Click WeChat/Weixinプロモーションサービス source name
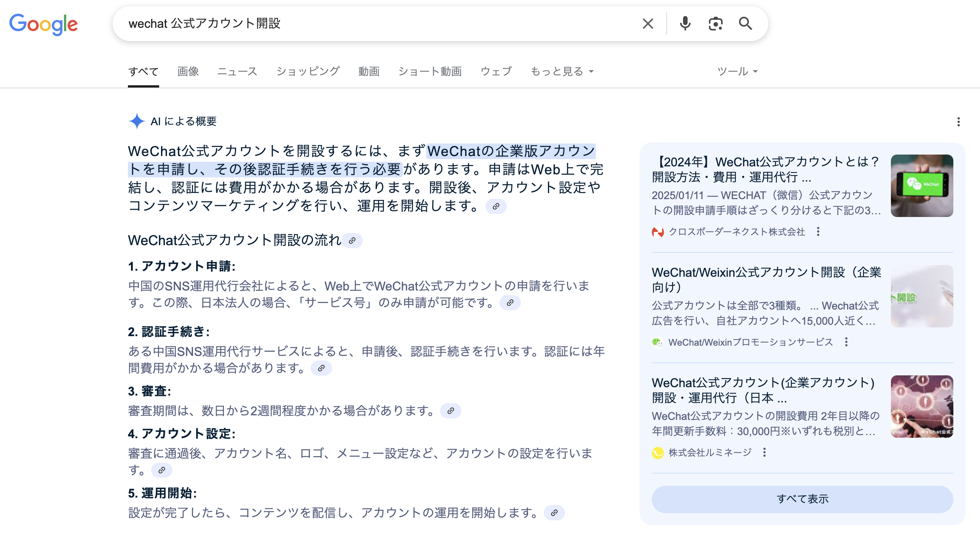 click(x=750, y=342)
